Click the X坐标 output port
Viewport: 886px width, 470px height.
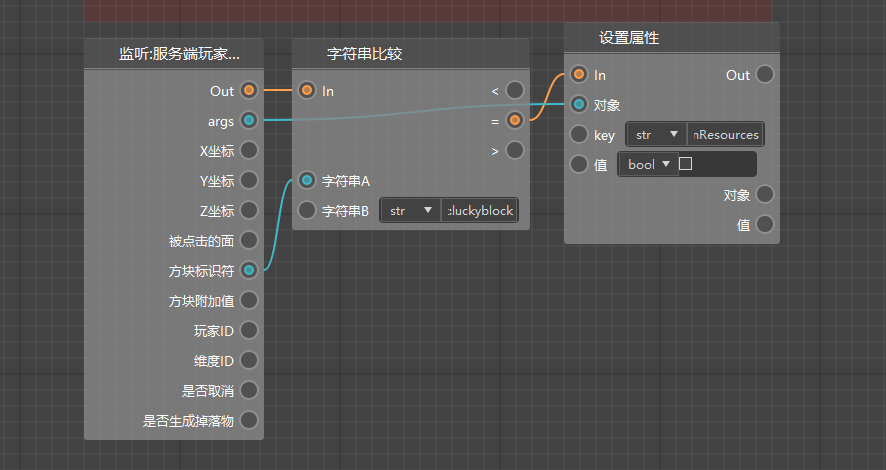[249, 150]
